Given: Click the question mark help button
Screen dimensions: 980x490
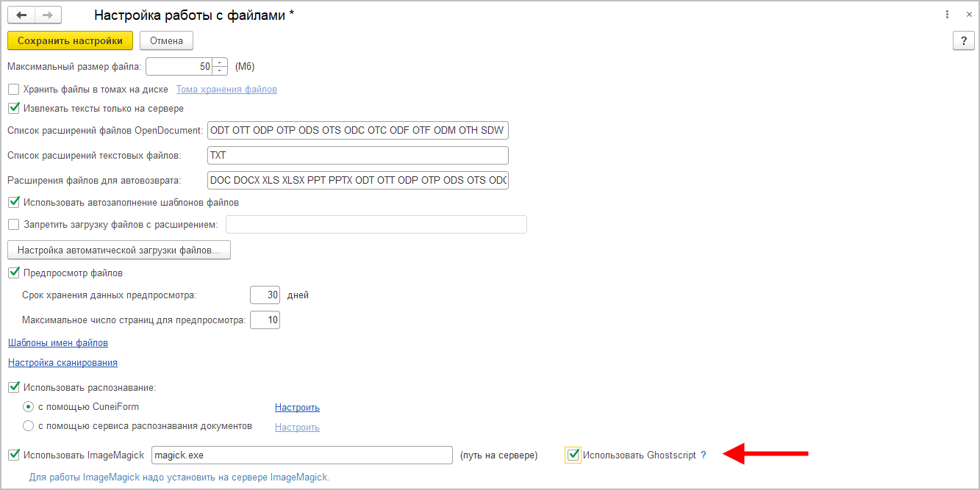Looking at the screenshot, I should pos(963,41).
